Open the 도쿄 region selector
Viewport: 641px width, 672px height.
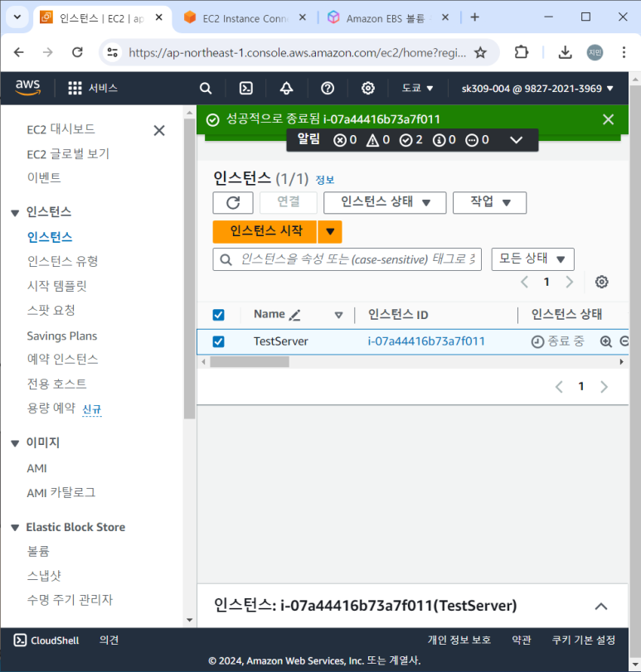click(x=417, y=89)
